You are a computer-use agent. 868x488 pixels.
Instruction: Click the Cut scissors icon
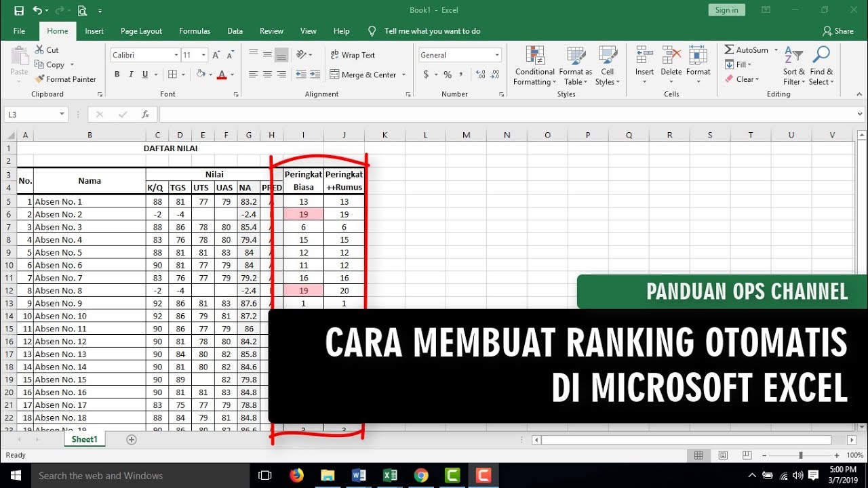coord(39,49)
